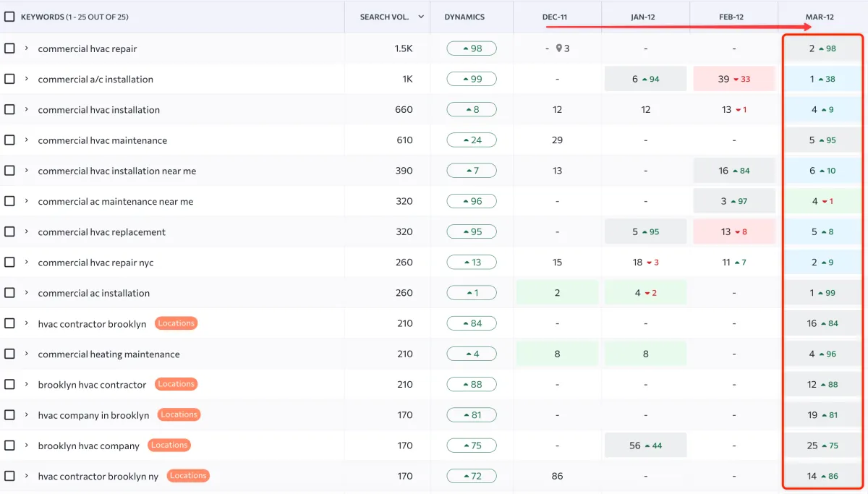
Task: Click FEB-12 rank 39 cell for a/c installation
Action: click(733, 79)
